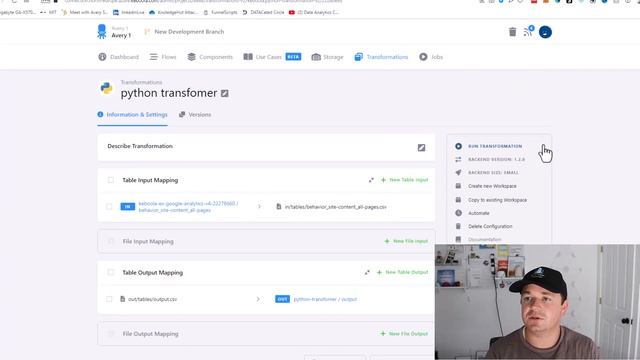Add New File Output
This screenshot has height=360, width=640.
(404, 333)
